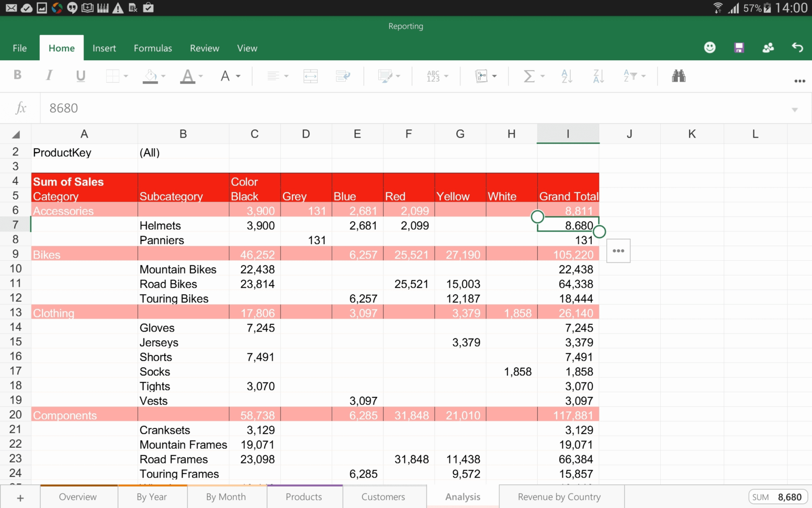This screenshot has width=812, height=508.
Task: Expand the Number Format (ABC 123) dropdown
Action: click(436, 76)
